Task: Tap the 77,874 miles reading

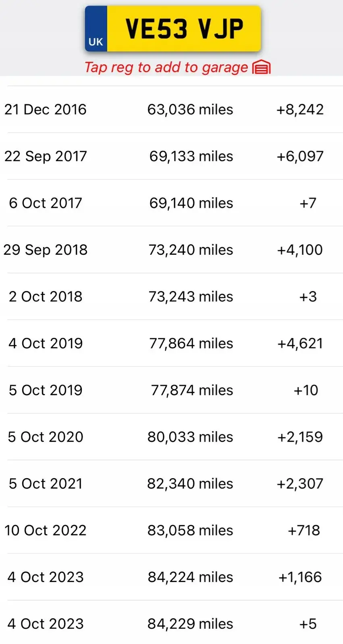Action: pyautogui.click(x=192, y=390)
